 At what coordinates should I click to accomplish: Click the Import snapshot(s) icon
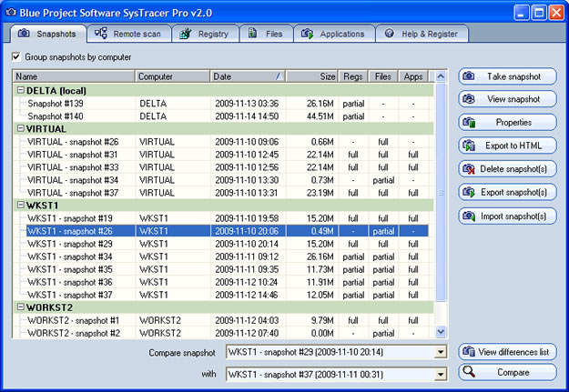pos(470,216)
